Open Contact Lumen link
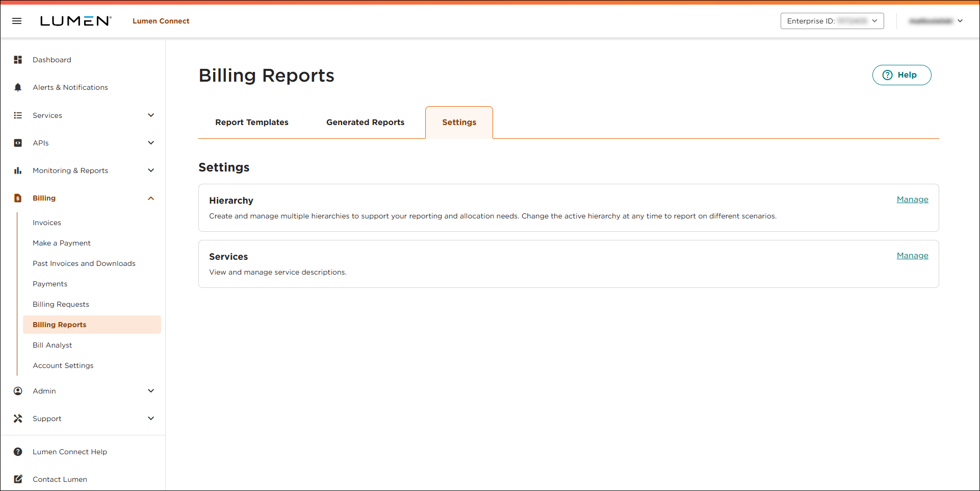Viewport: 980px width, 491px height. [60, 479]
